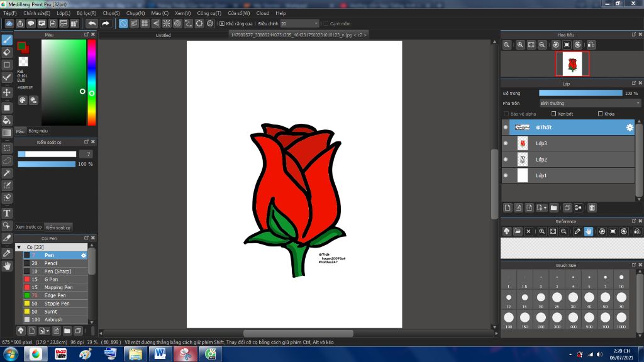The image size is (644, 362).
Task: Click the Undo arrow in toolbar
Action: coord(92,23)
